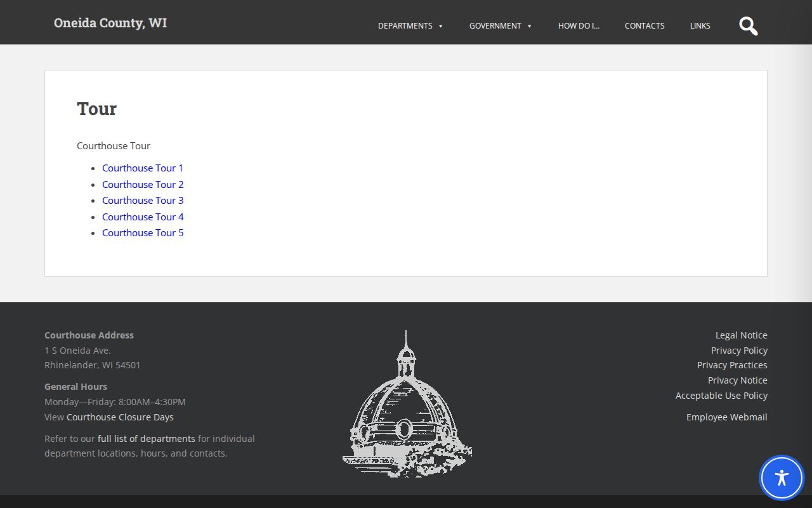This screenshot has height=508, width=812.
Task: Open the Legal Notice link
Action: pyautogui.click(x=742, y=335)
